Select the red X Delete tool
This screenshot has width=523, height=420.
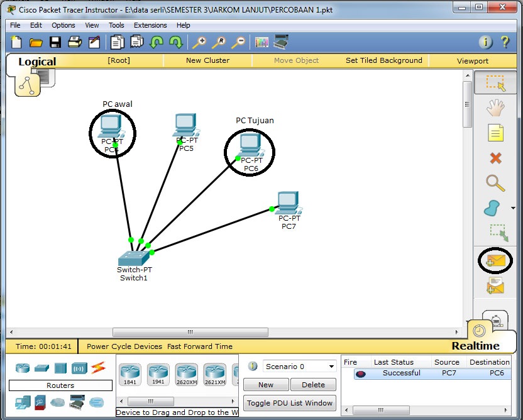(x=495, y=158)
